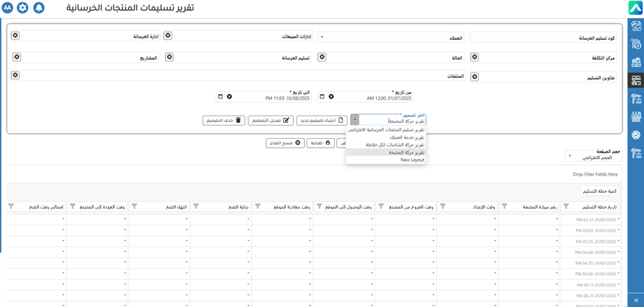Expand the sidebar with double-chevron icon

(635, 300)
